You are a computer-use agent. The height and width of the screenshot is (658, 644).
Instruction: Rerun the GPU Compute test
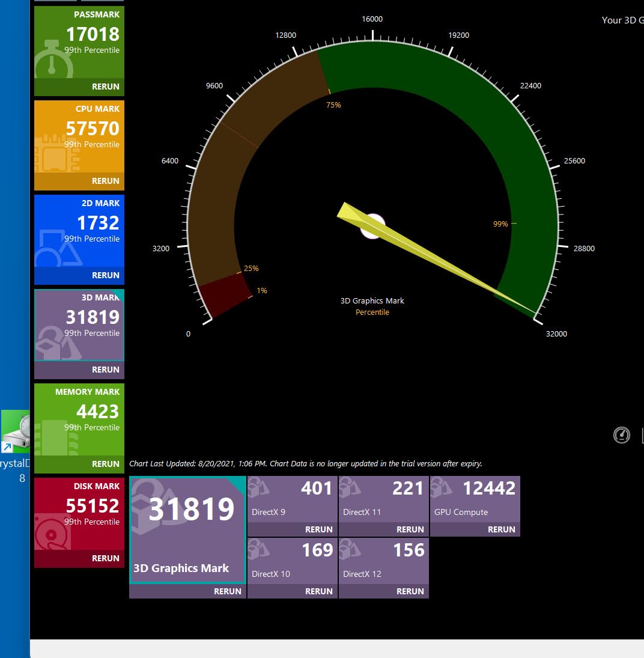(x=501, y=529)
